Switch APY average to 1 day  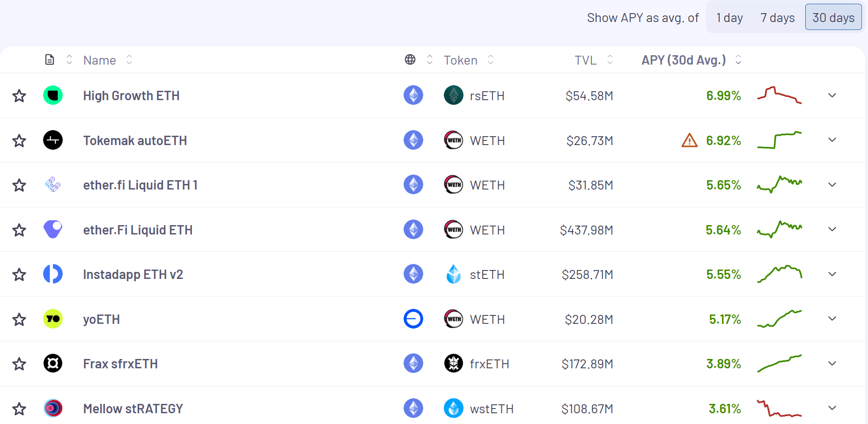coord(729,18)
